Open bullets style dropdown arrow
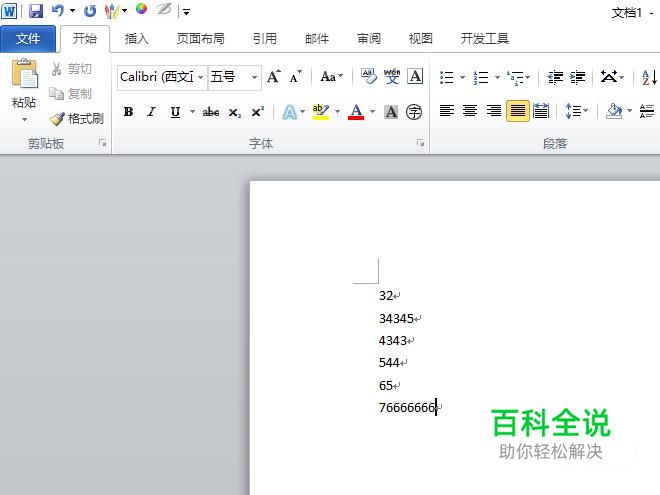This screenshot has height=495, width=660. tap(462, 77)
